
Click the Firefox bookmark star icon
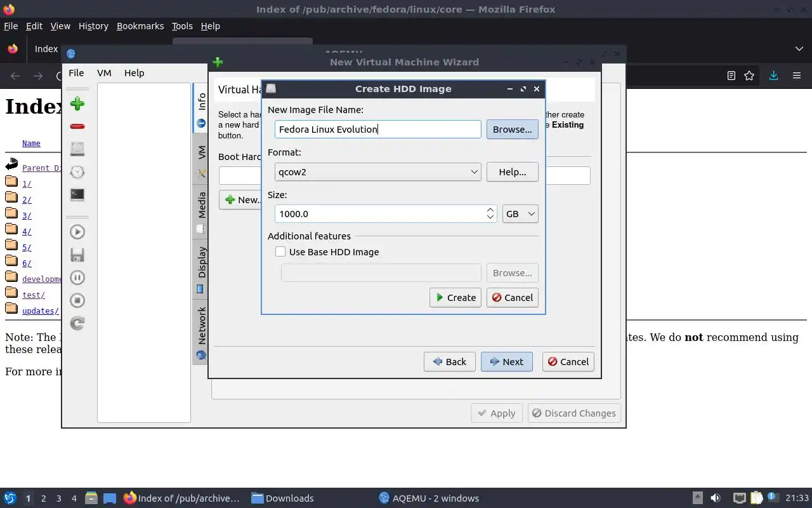749,76
